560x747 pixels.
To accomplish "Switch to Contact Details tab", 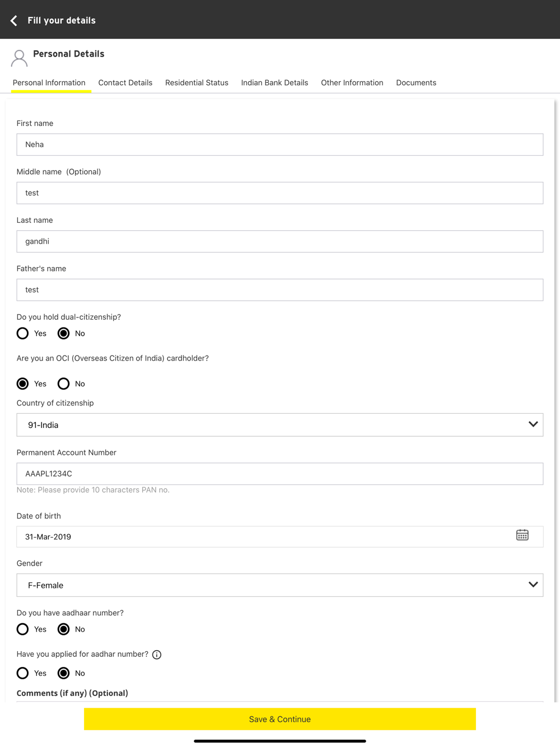I will 125,83.
